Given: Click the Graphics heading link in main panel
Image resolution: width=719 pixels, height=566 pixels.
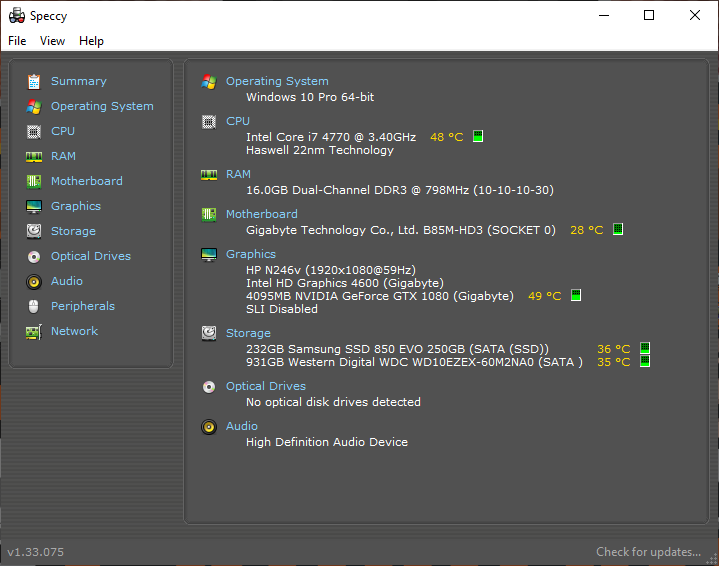Looking at the screenshot, I should [x=251, y=254].
